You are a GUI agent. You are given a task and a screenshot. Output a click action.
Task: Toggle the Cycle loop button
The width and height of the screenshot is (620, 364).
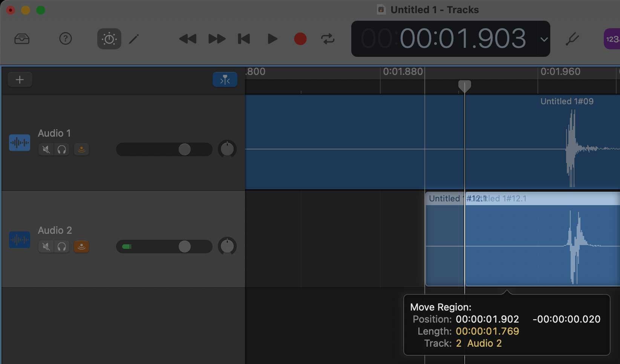(328, 39)
